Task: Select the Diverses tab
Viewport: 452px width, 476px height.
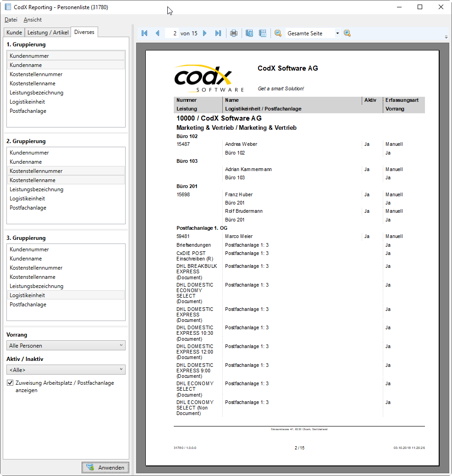Action: click(x=84, y=32)
